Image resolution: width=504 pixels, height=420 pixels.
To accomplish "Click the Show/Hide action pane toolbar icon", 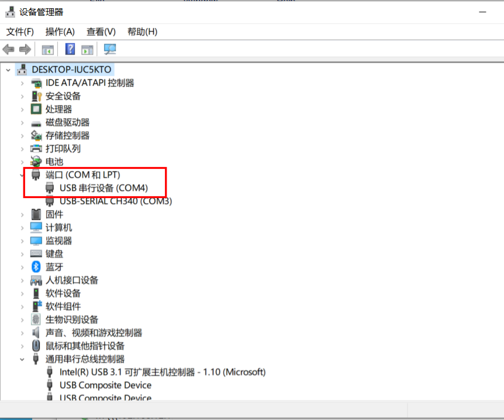I will (88, 49).
